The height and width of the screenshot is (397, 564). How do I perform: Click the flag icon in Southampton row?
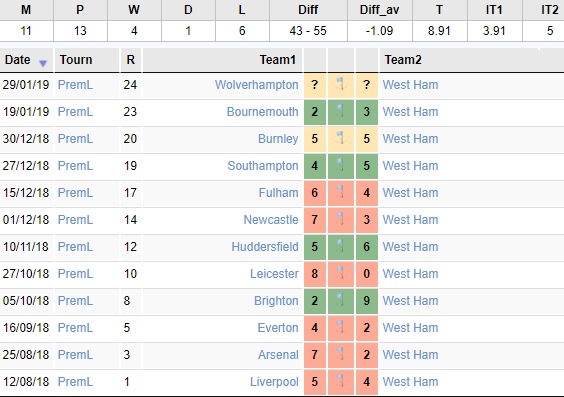[341, 165]
